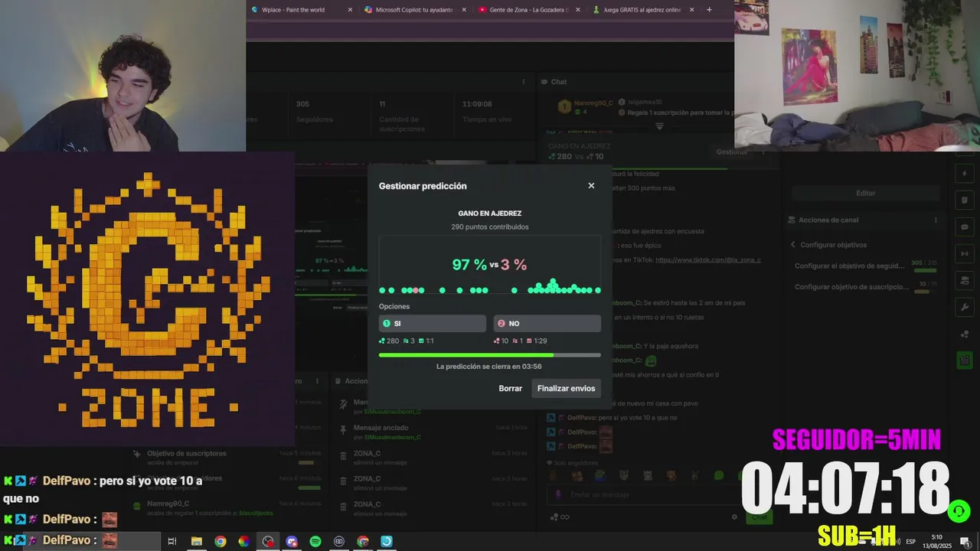Expand the pinned gift leaderboard chevron

point(659,126)
